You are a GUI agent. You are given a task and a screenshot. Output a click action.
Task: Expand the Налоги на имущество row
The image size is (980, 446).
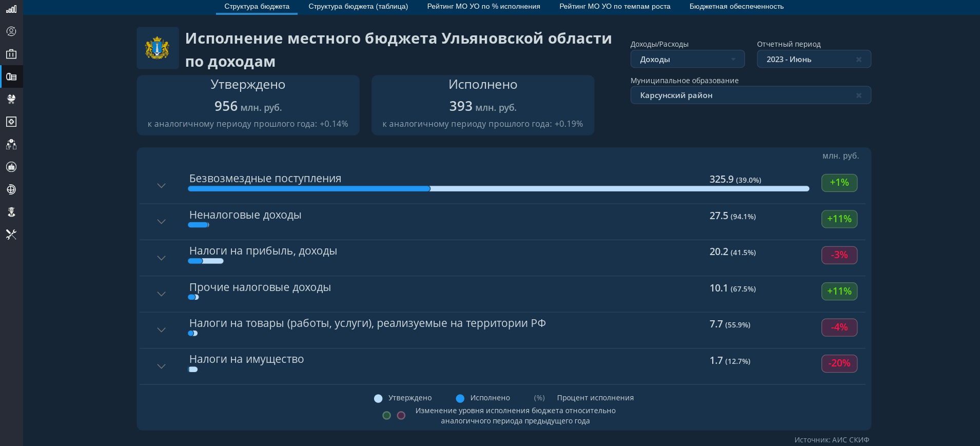tap(161, 366)
